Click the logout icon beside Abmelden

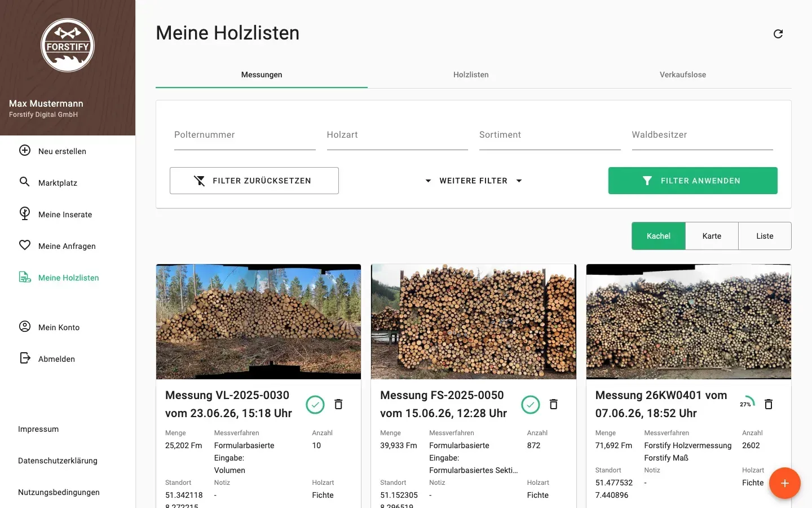pyautogui.click(x=25, y=358)
